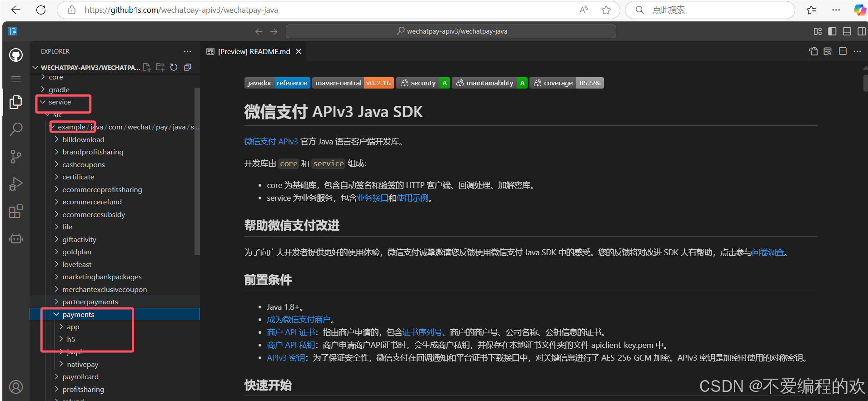Click the browser address bar URL

click(x=181, y=10)
